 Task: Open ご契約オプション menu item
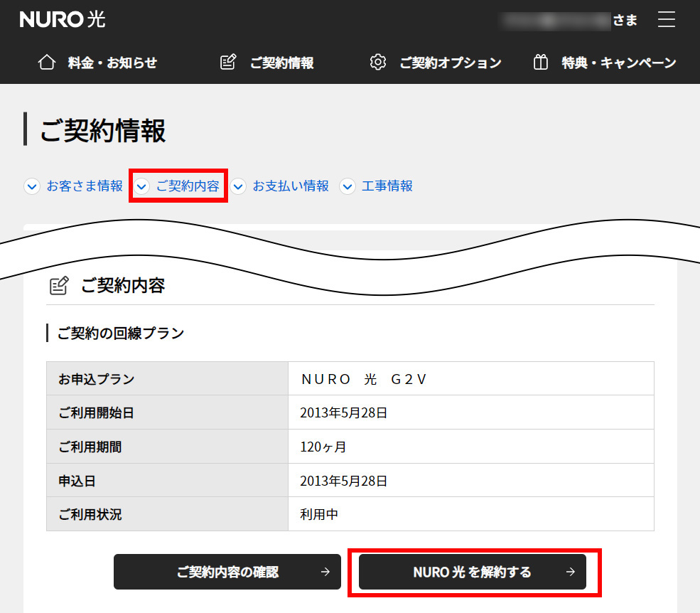point(436,62)
